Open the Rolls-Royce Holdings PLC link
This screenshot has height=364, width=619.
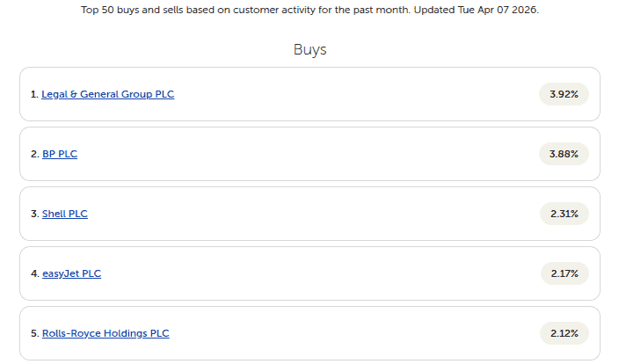106,333
